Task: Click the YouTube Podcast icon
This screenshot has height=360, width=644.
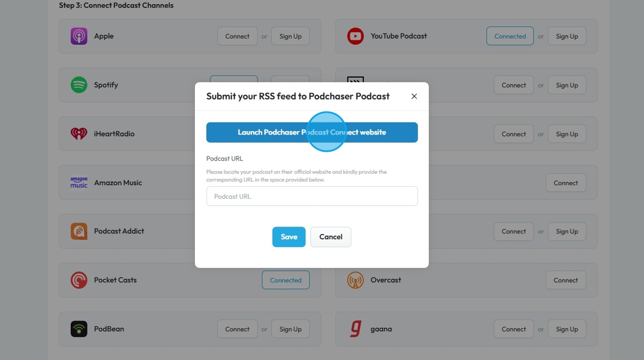Action: pos(355,36)
